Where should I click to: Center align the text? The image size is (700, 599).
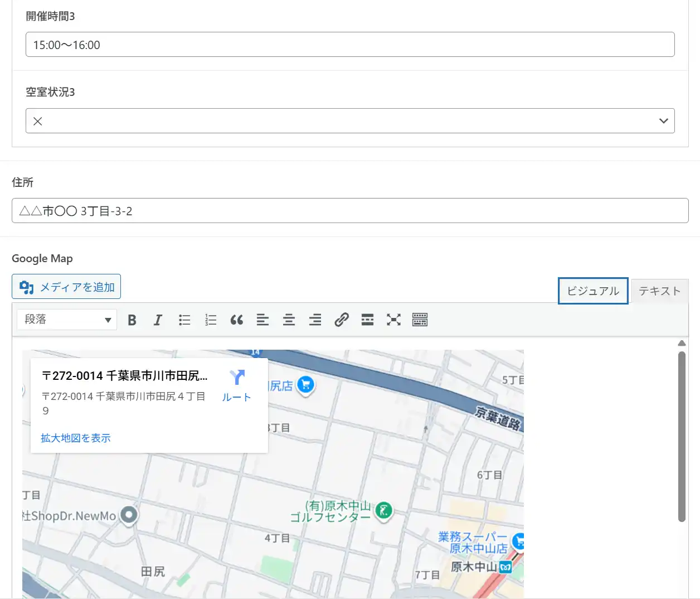289,320
